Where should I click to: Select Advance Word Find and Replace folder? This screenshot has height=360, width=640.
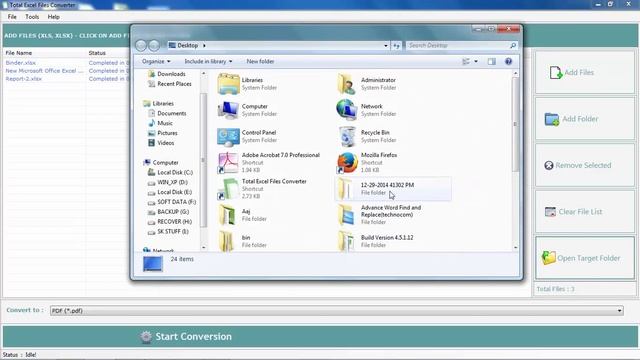(x=380, y=215)
